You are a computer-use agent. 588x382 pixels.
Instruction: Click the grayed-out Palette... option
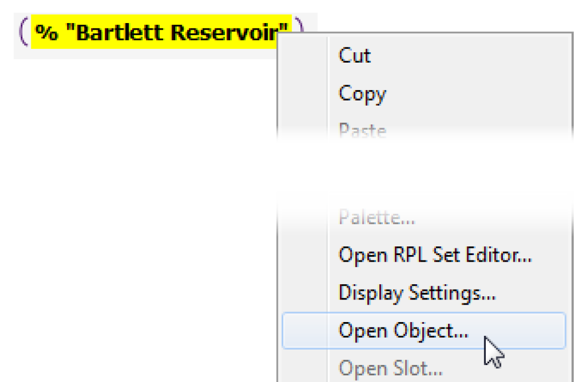click(x=376, y=218)
